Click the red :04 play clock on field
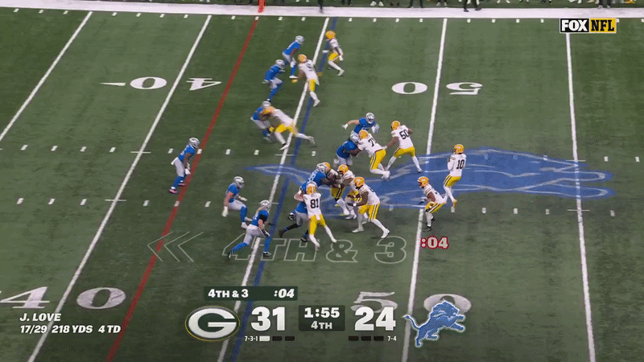This screenshot has width=644, height=362. click(434, 243)
